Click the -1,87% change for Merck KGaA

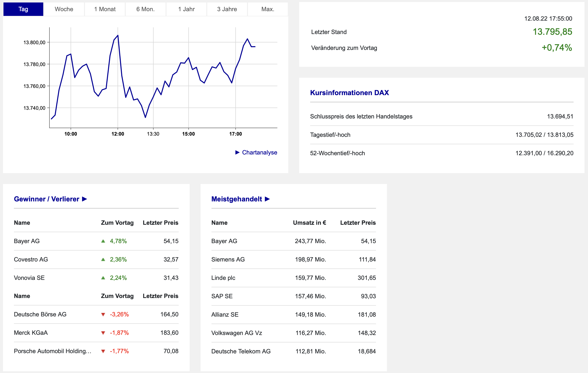pyautogui.click(x=119, y=333)
